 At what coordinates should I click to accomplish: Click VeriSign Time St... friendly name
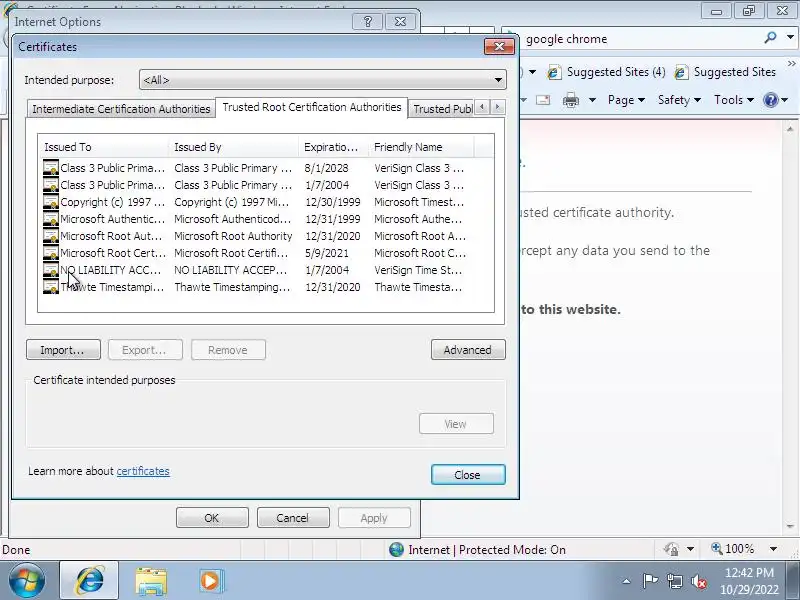point(418,270)
